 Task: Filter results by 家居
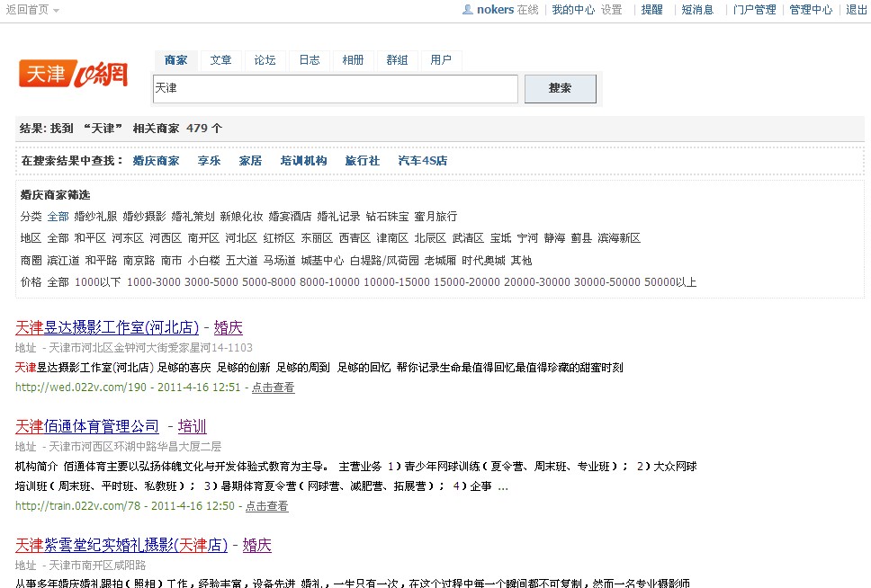pyautogui.click(x=250, y=161)
